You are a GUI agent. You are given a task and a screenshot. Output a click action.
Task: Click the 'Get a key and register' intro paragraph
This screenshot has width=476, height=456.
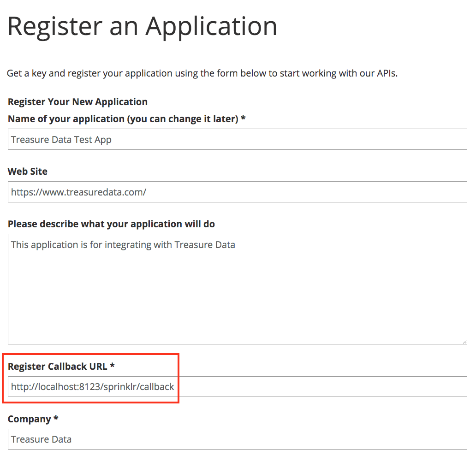pyautogui.click(x=202, y=73)
